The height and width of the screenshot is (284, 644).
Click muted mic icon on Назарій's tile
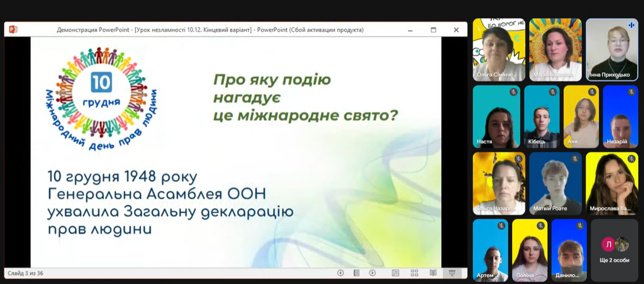pyautogui.click(x=631, y=92)
